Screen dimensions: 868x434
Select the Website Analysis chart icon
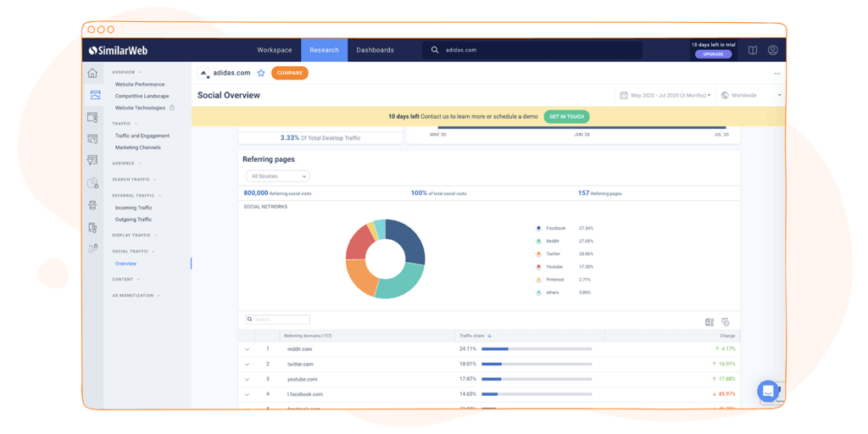tap(95, 95)
